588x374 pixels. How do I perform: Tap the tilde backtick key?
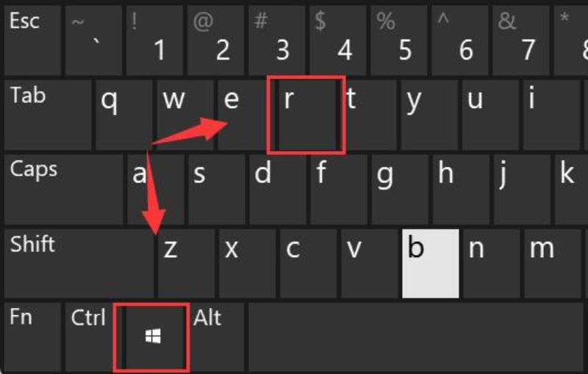pos(93,40)
